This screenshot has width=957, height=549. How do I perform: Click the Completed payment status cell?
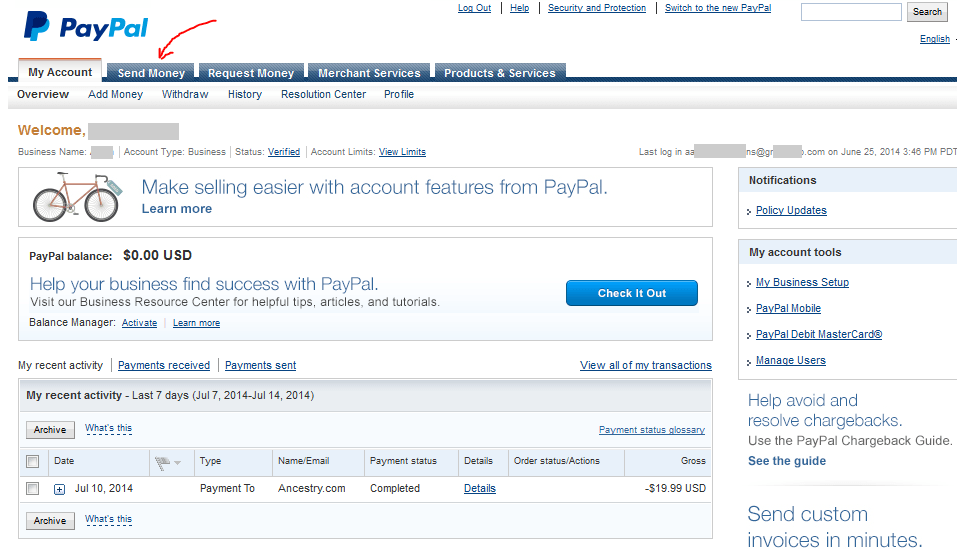395,489
